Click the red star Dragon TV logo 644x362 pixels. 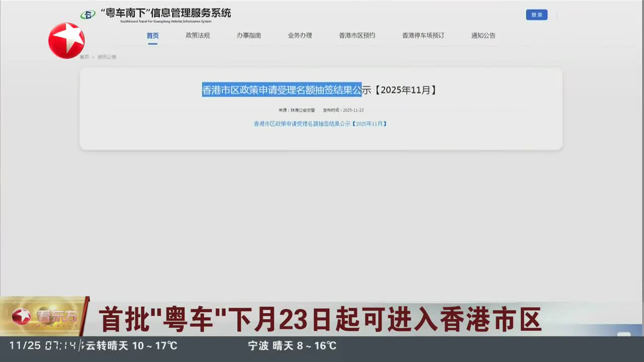(x=66, y=41)
